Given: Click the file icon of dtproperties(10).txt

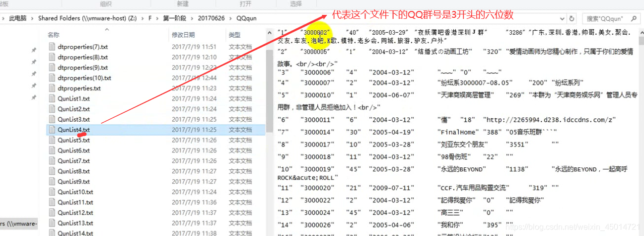Looking at the screenshot, I should [53, 78].
